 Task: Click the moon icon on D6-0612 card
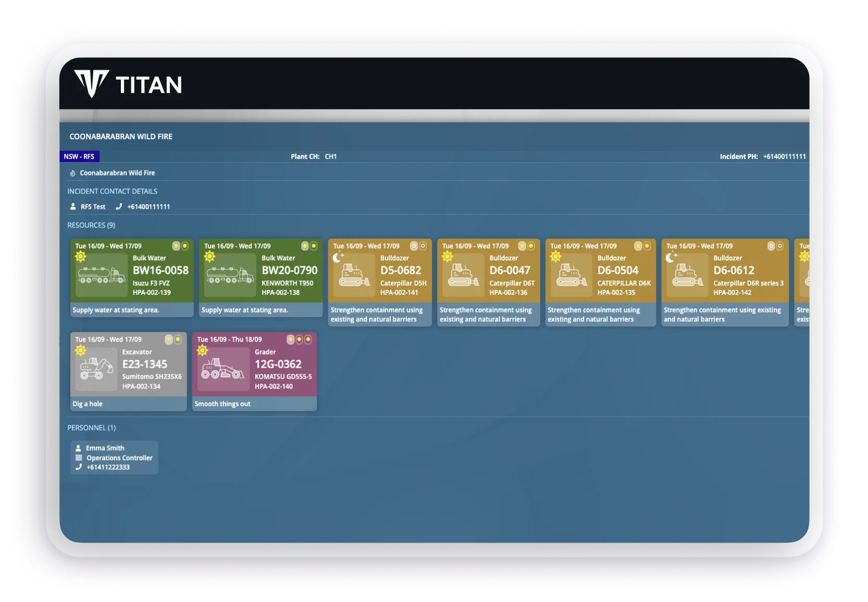pos(672,256)
